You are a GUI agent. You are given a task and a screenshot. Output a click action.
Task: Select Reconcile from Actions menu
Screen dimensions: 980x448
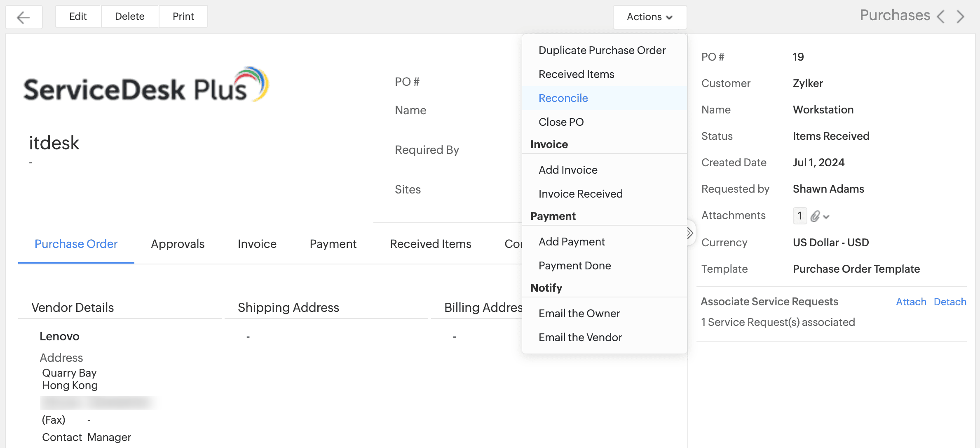click(x=563, y=98)
